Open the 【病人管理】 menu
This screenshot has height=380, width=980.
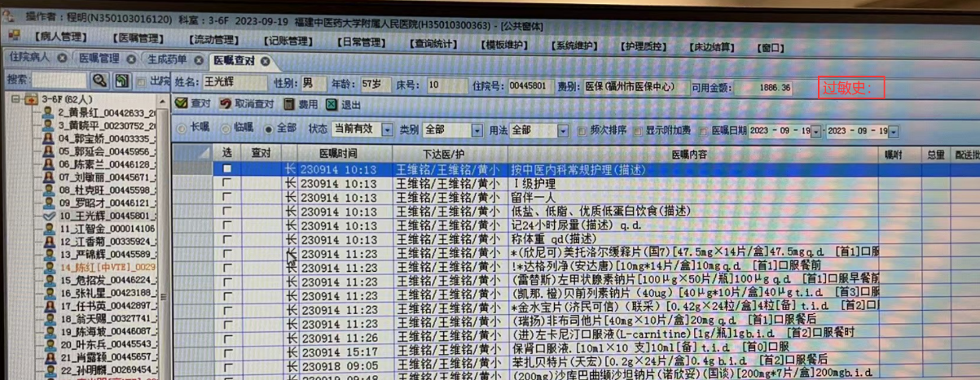tap(61, 37)
